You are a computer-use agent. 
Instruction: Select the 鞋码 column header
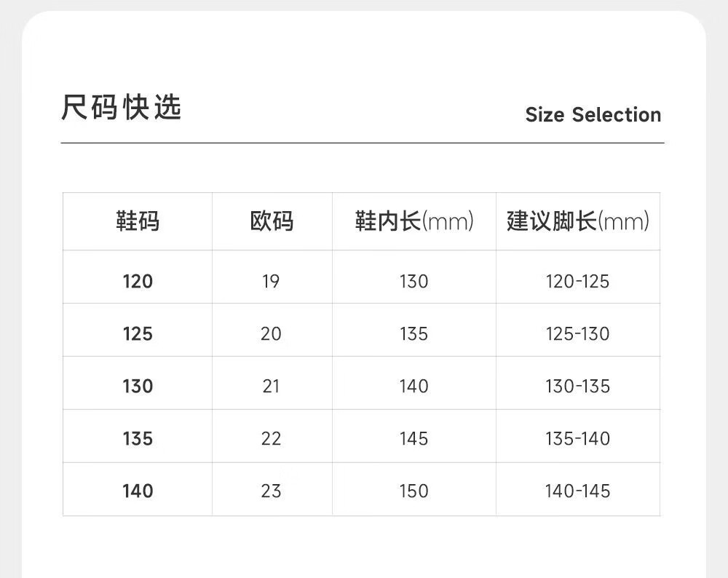(x=138, y=221)
